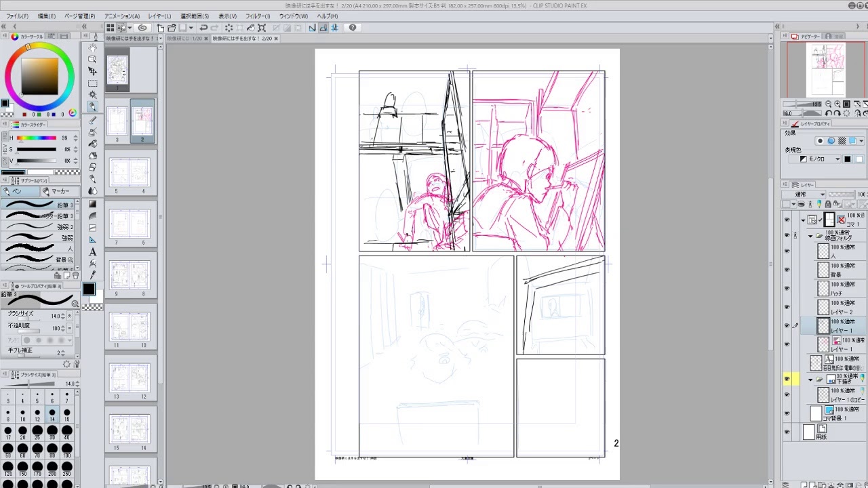The width and height of the screenshot is (868, 488).
Task: Open the モノクロ expression color dropdown
Action: 820,159
